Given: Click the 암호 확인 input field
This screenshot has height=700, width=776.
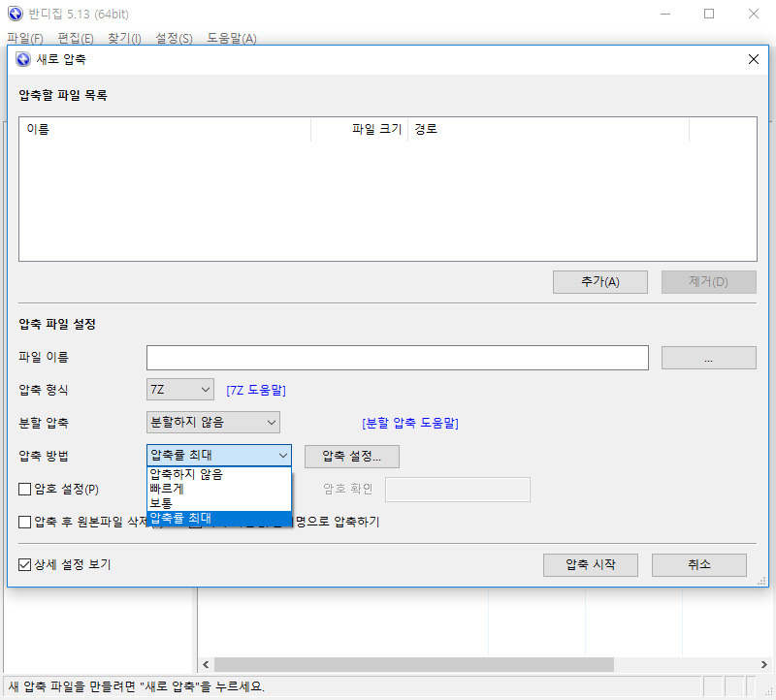Looking at the screenshot, I should (x=458, y=490).
